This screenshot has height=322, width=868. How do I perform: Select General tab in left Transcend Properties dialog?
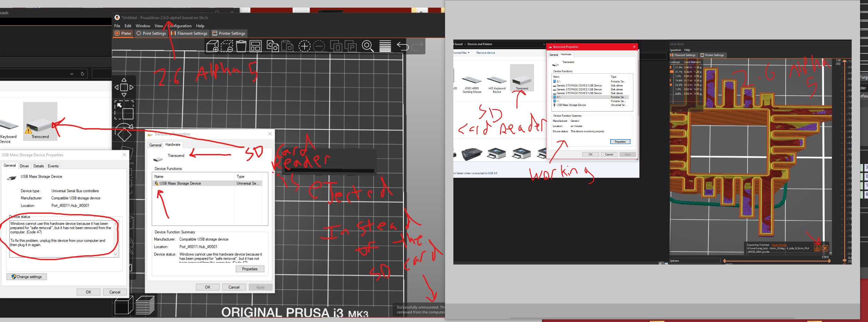coord(155,145)
